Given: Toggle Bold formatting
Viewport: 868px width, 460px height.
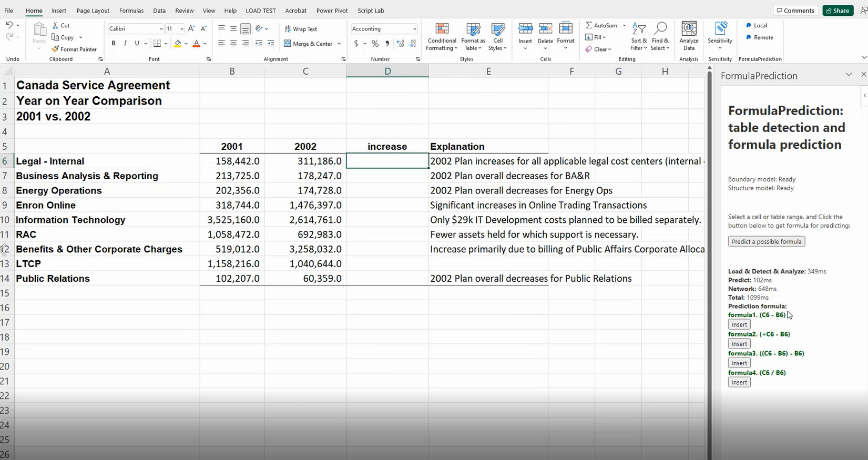Looking at the screenshot, I should tap(114, 43).
